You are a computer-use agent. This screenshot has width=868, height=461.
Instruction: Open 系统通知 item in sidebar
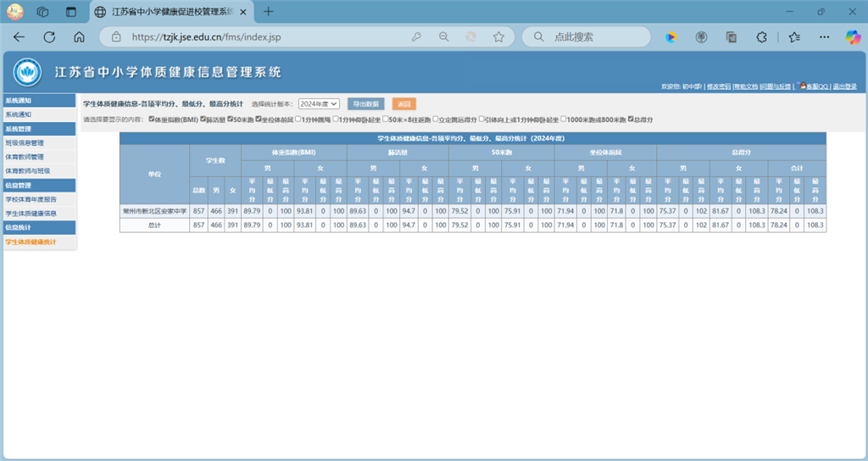click(x=40, y=114)
